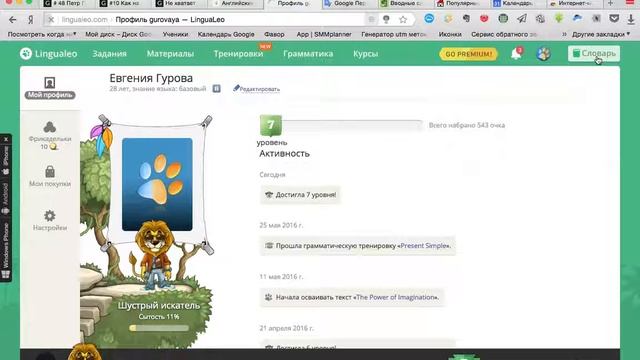This screenshot has height=360, width=640.
Task: Open the Грамматика menu item
Action: pyautogui.click(x=308, y=53)
